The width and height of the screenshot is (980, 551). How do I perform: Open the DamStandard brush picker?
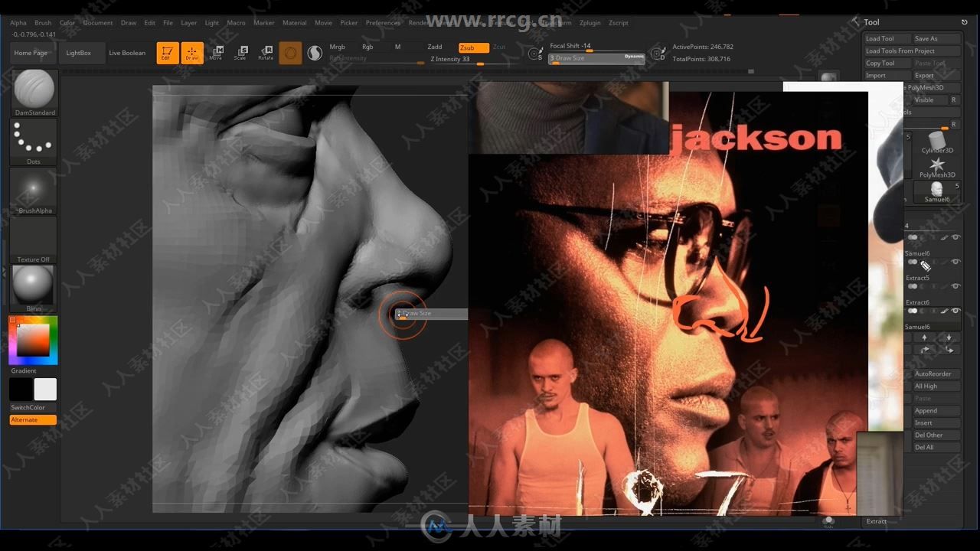(34, 93)
